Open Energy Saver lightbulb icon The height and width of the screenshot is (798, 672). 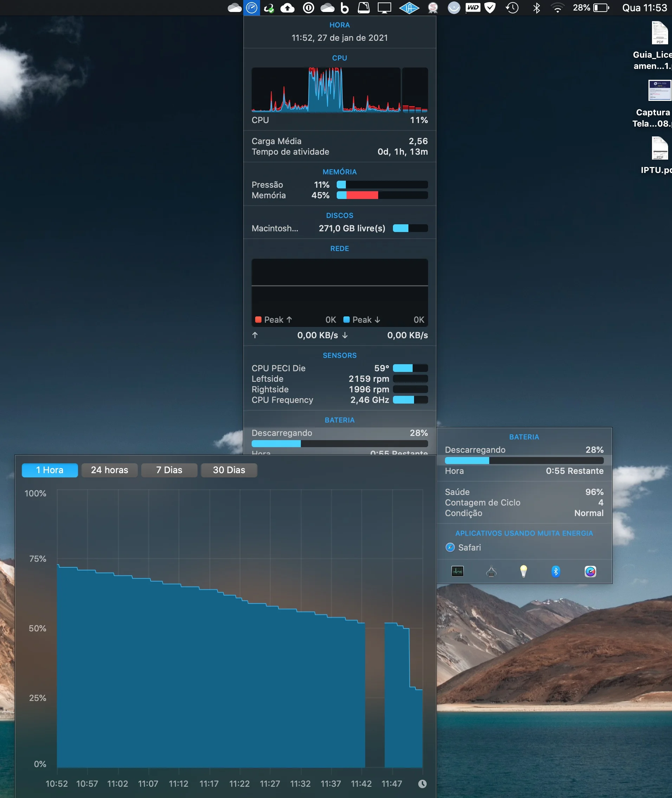tap(523, 571)
